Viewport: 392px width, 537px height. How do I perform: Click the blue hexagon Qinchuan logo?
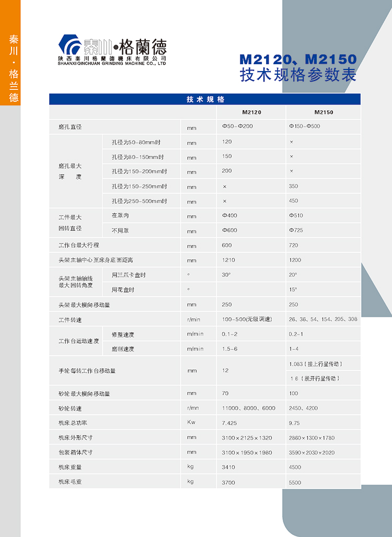coord(70,45)
